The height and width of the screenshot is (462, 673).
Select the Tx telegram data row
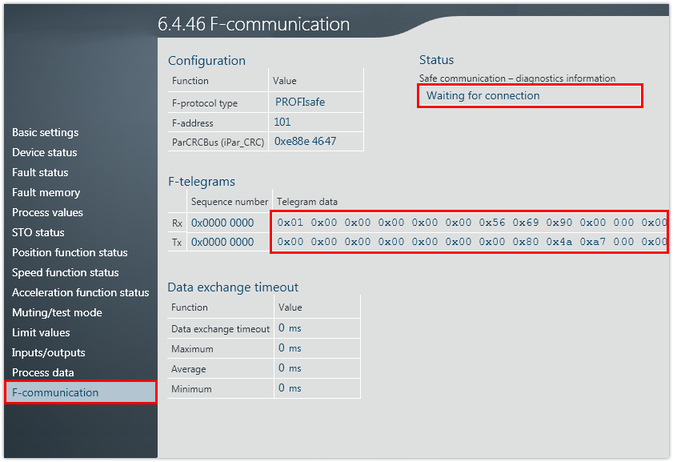coord(470,242)
